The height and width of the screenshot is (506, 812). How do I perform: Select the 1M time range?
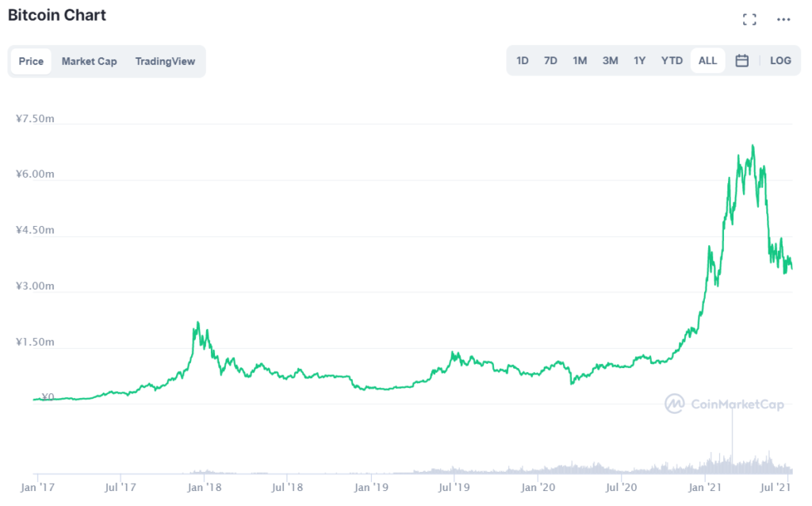(x=580, y=60)
